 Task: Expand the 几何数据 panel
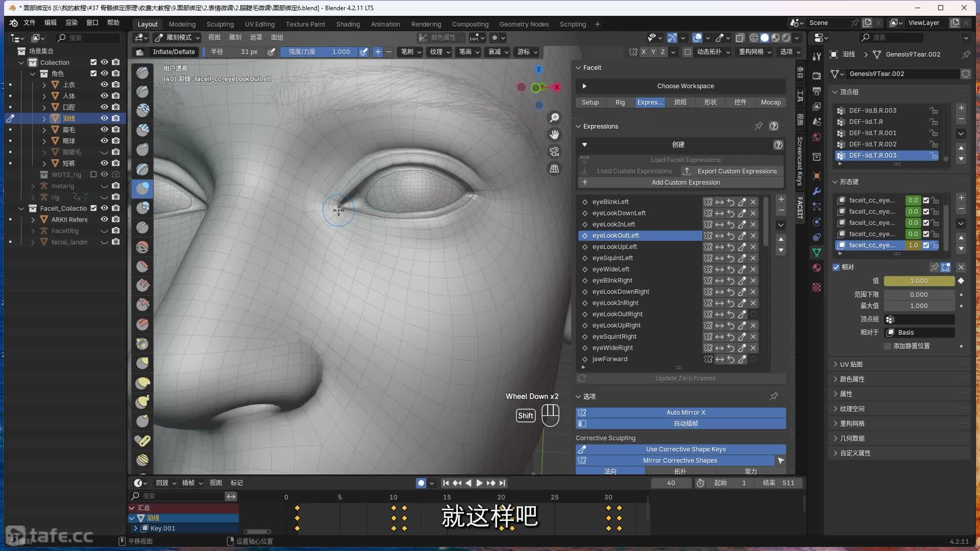point(852,438)
